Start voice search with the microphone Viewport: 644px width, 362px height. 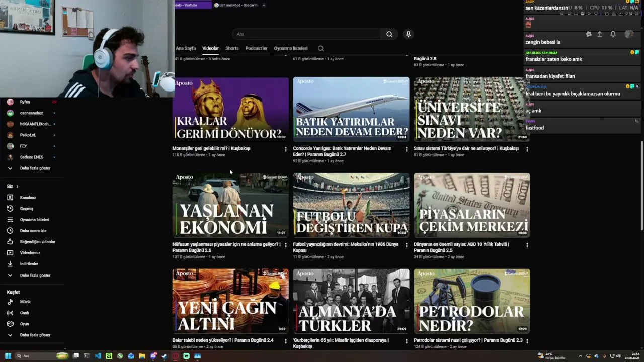click(408, 34)
